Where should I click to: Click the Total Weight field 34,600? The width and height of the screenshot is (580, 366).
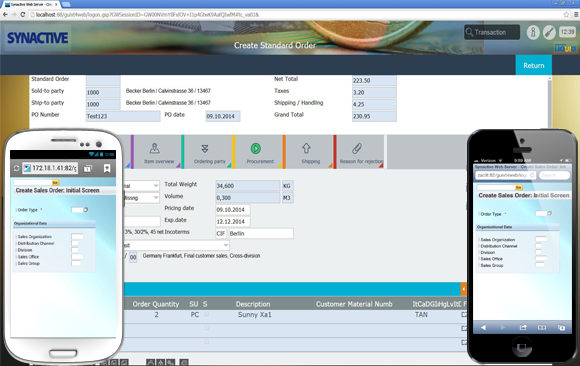[x=248, y=185]
